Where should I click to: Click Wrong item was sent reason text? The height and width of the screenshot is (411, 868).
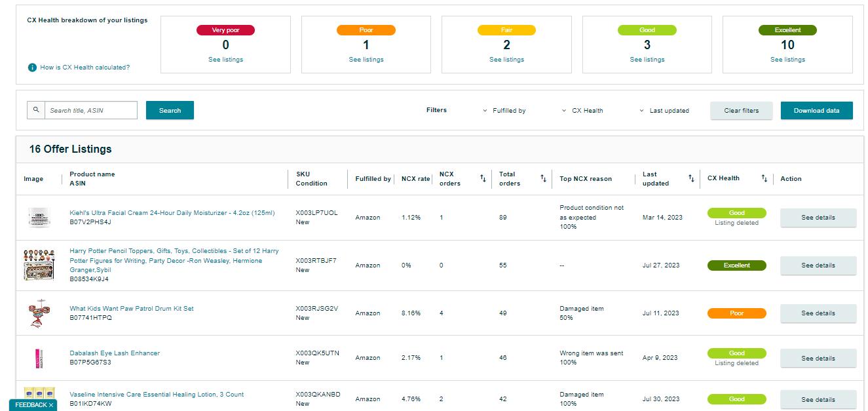(x=592, y=353)
